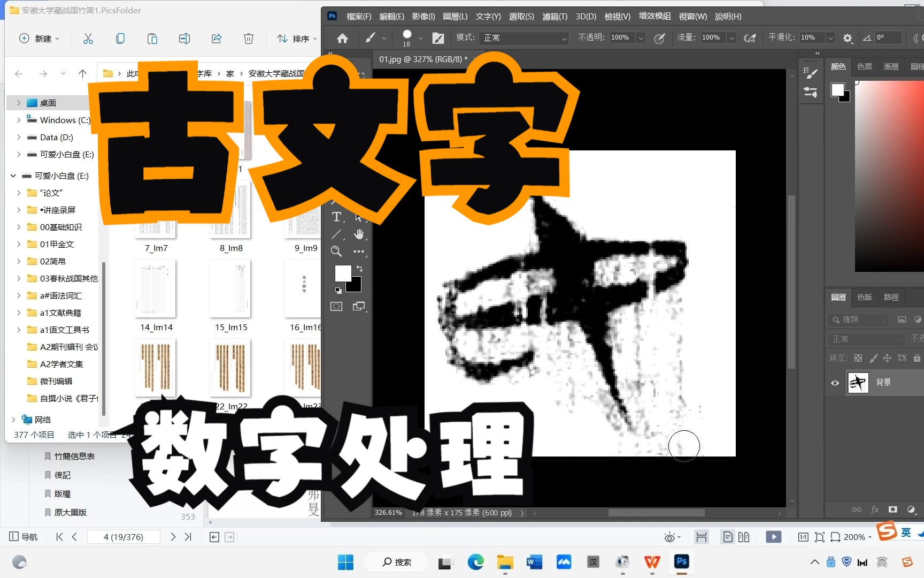924x578 pixels.
Task: Hide the 背景 layer visibility eye
Action: [x=835, y=383]
